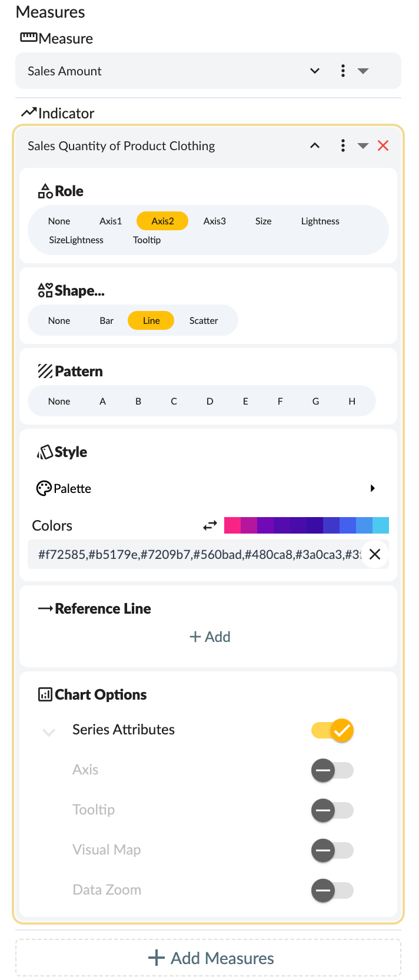This screenshot has width=419, height=980.
Task: Click the palette icon beside Palette
Action: click(44, 488)
